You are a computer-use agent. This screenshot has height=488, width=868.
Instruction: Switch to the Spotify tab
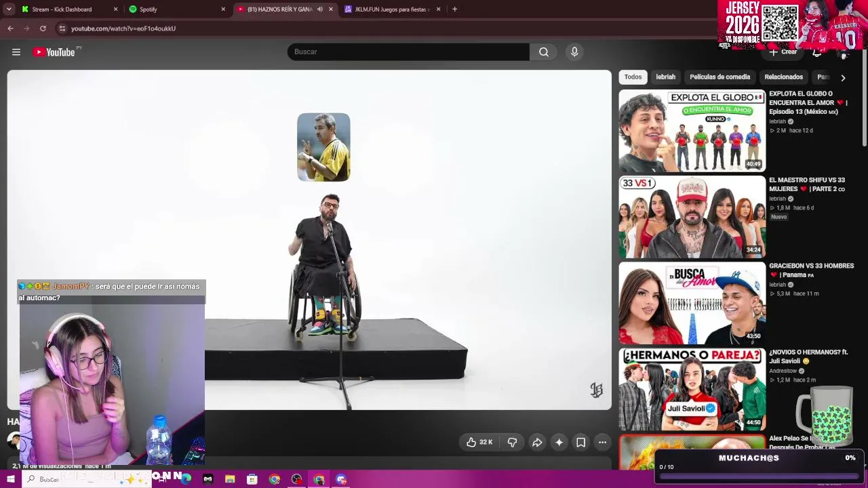[178, 9]
